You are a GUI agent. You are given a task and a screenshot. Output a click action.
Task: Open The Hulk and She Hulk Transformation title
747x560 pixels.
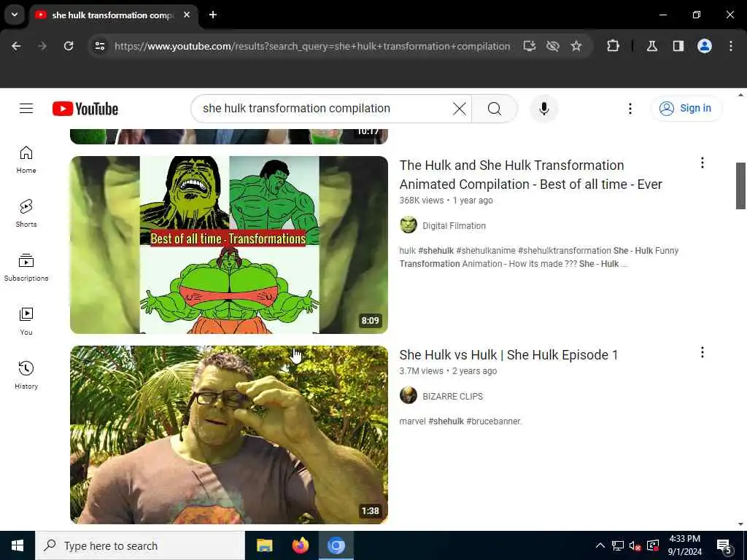pyautogui.click(x=531, y=175)
